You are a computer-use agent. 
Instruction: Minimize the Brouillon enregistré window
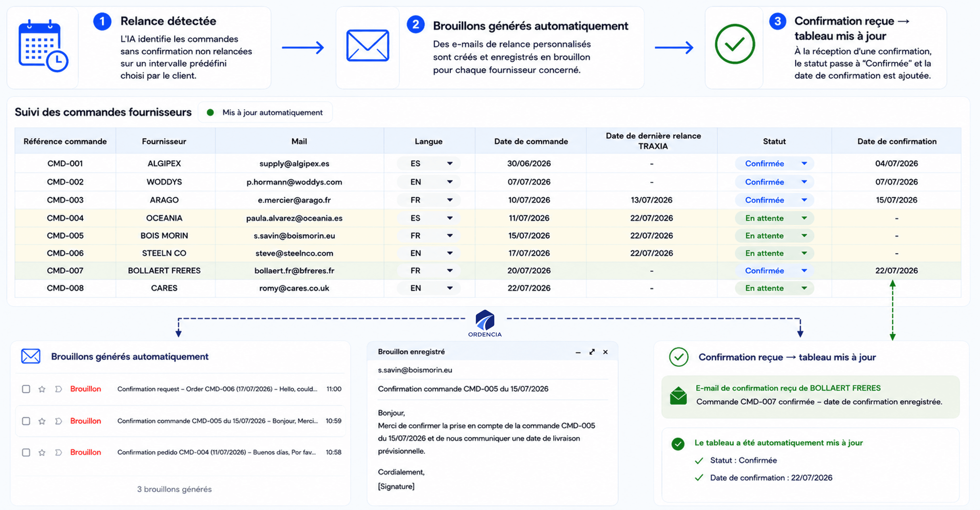click(x=578, y=352)
